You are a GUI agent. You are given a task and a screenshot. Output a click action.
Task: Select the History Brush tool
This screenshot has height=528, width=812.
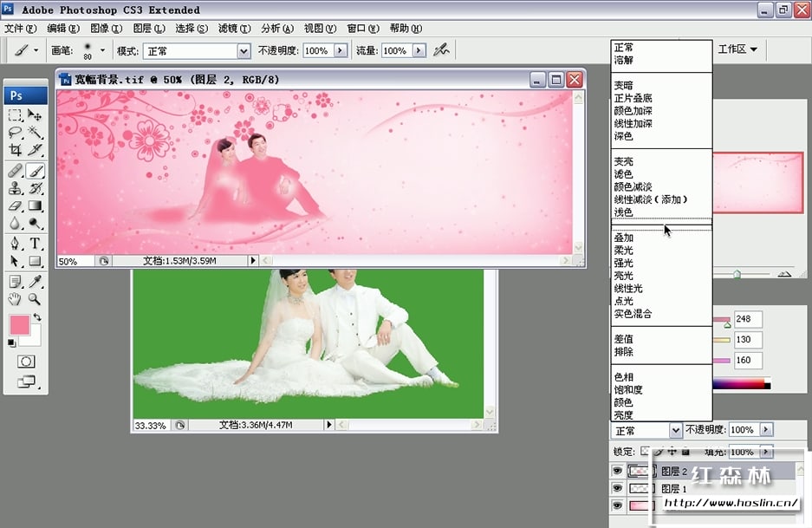pos(35,189)
